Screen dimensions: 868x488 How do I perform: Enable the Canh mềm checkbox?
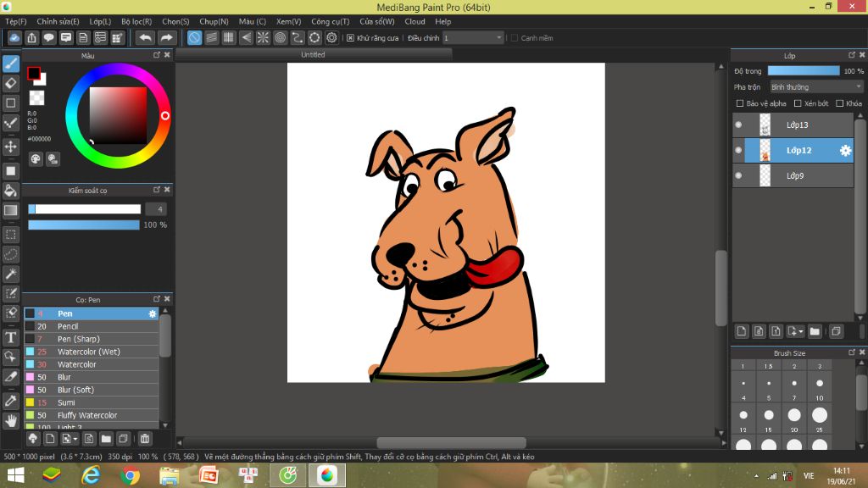coord(515,37)
